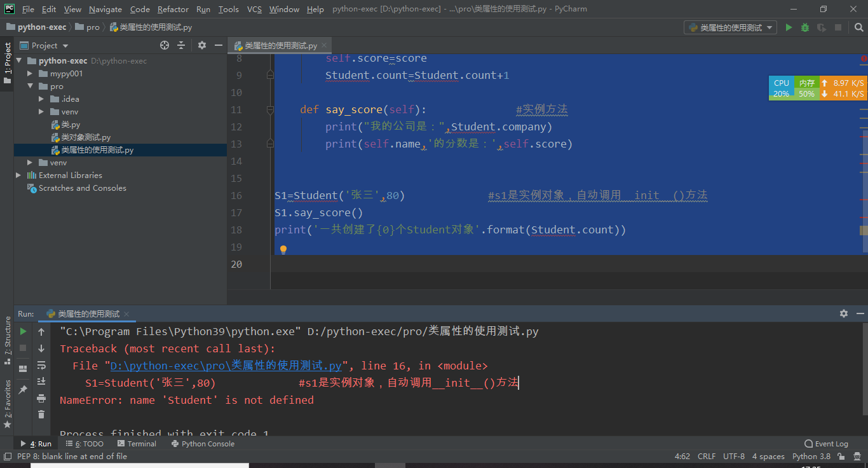Click the Run with Coverage toolbar icon
868x468 pixels.
[822, 27]
